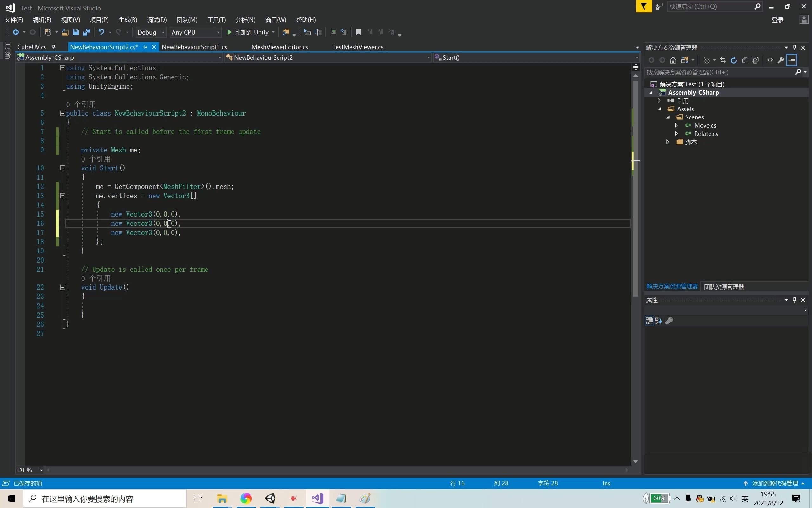This screenshot has height=508, width=812.
Task: Click the Pending Changes Filter clock icon
Action: [x=707, y=60]
